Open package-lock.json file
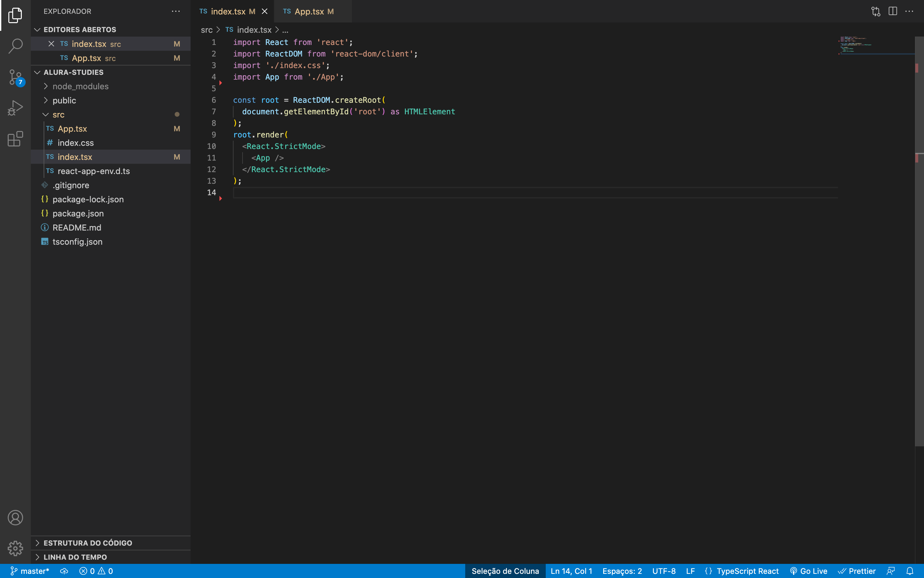The height and width of the screenshot is (578, 924). coord(111,199)
